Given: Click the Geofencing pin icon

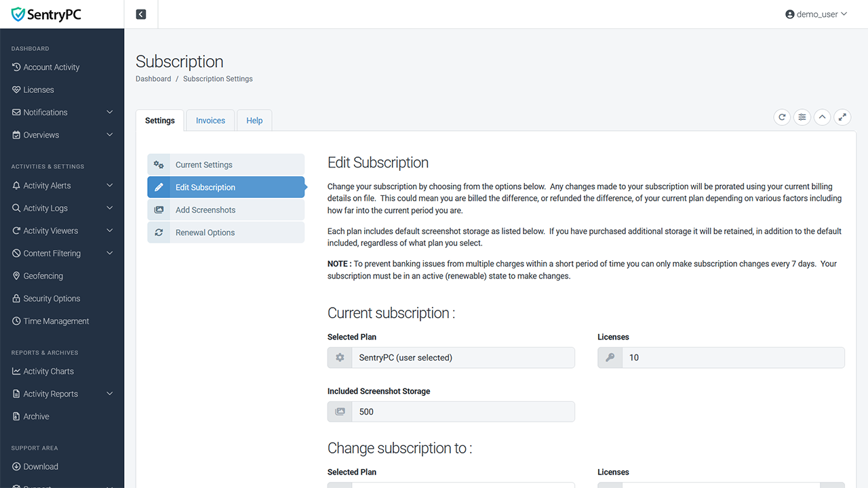Looking at the screenshot, I should click(16, 276).
